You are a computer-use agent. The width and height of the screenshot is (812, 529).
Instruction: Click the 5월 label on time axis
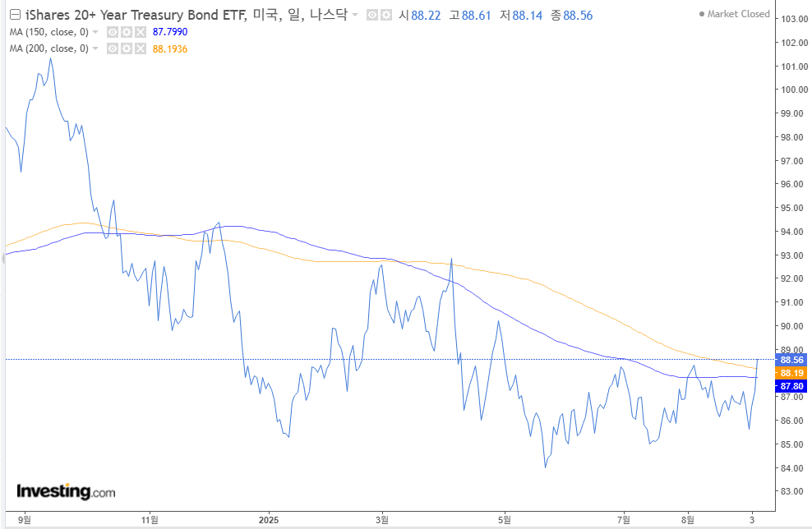pyautogui.click(x=505, y=520)
